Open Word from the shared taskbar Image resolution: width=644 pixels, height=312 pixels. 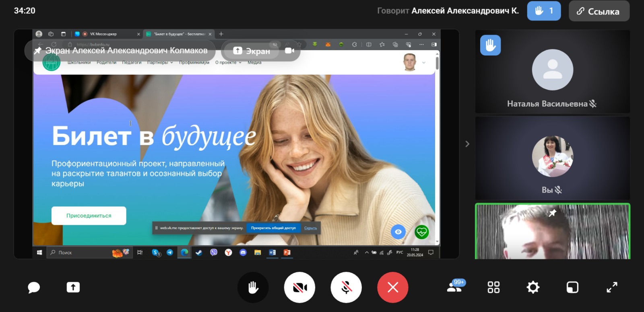pyautogui.click(x=272, y=252)
